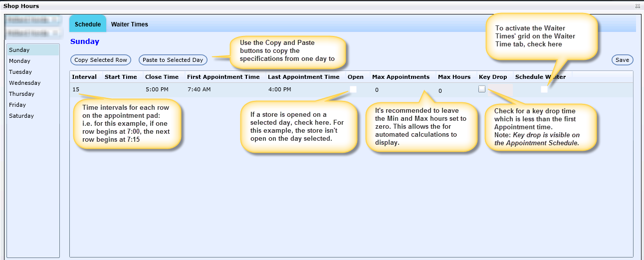Check the Open checkbox for Sunday

pos(353,89)
